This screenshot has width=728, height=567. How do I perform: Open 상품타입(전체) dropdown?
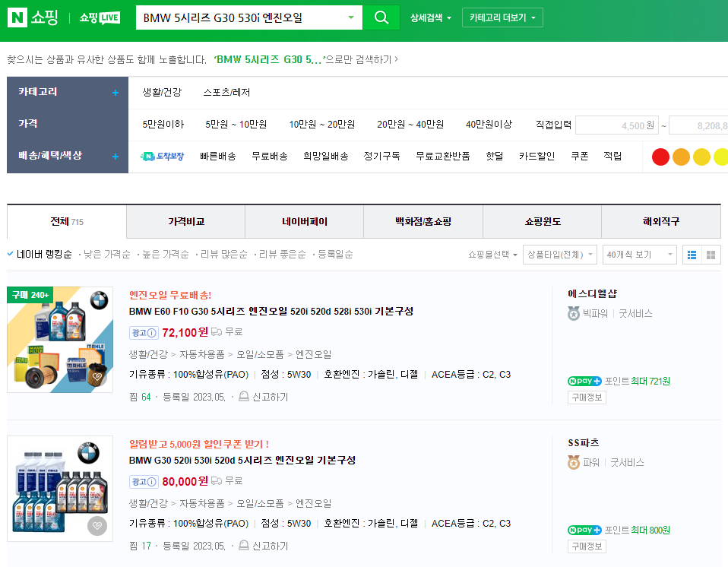click(559, 255)
